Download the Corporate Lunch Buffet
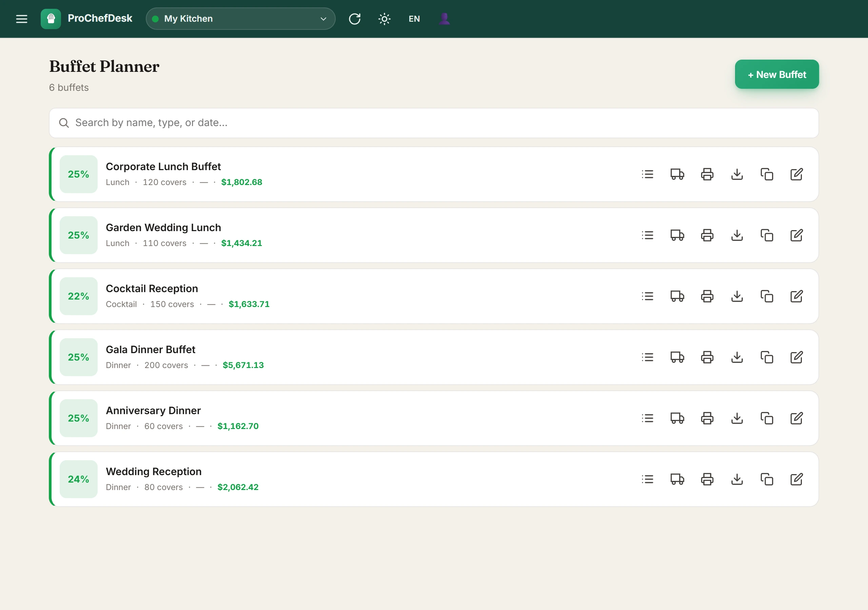 tap(737, 174)
